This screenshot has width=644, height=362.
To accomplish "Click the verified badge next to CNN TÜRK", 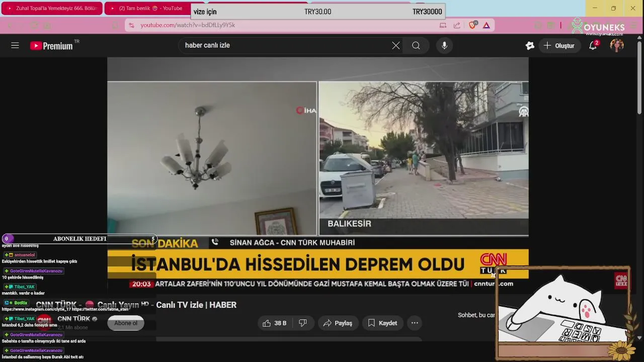I will click(x=95, y=319).
